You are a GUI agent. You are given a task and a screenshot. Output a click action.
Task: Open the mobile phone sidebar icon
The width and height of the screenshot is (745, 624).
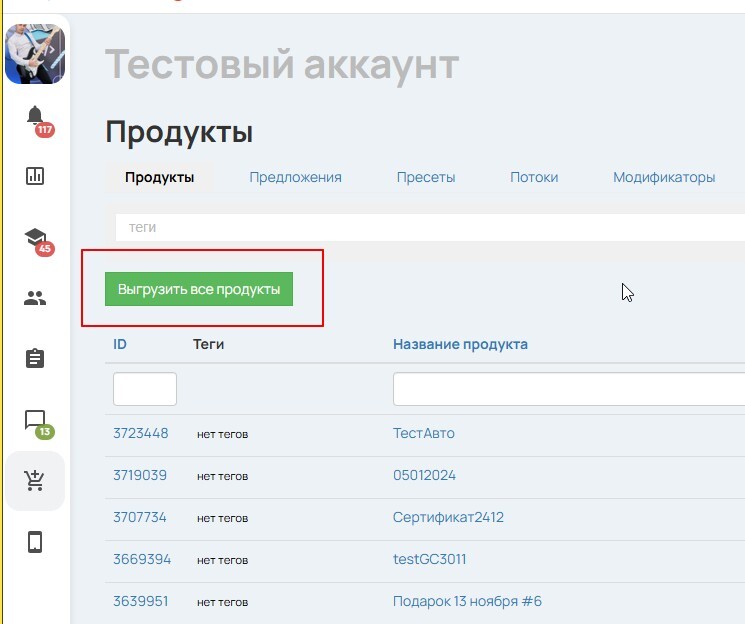[35, 542]
